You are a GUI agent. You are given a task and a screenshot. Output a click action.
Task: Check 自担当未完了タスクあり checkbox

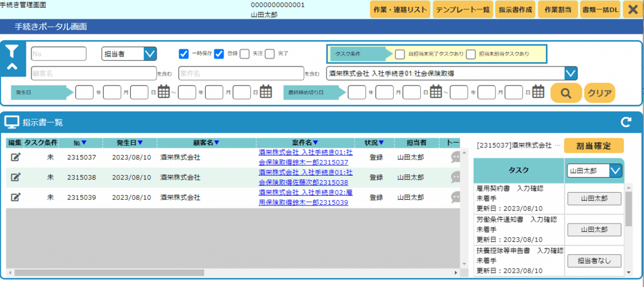(x=400, y=54)
